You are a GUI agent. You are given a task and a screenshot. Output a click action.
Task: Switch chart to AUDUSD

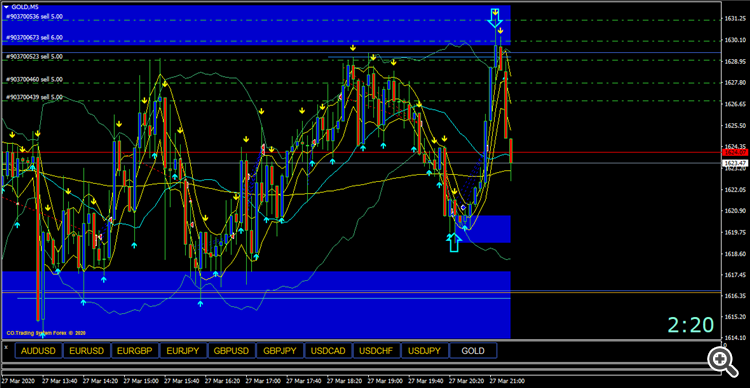click(x=39, y=351)
